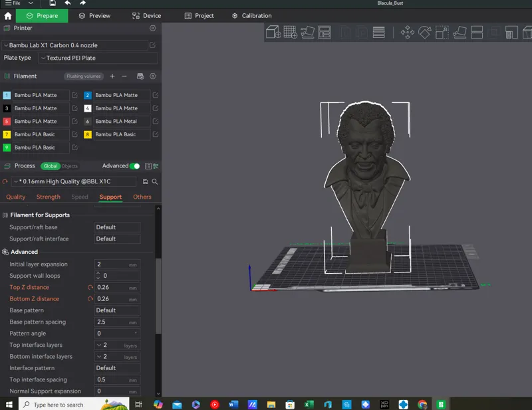Click the settings panel vertical scrollbar
This screenshot has width=532, height=410.
158,297
